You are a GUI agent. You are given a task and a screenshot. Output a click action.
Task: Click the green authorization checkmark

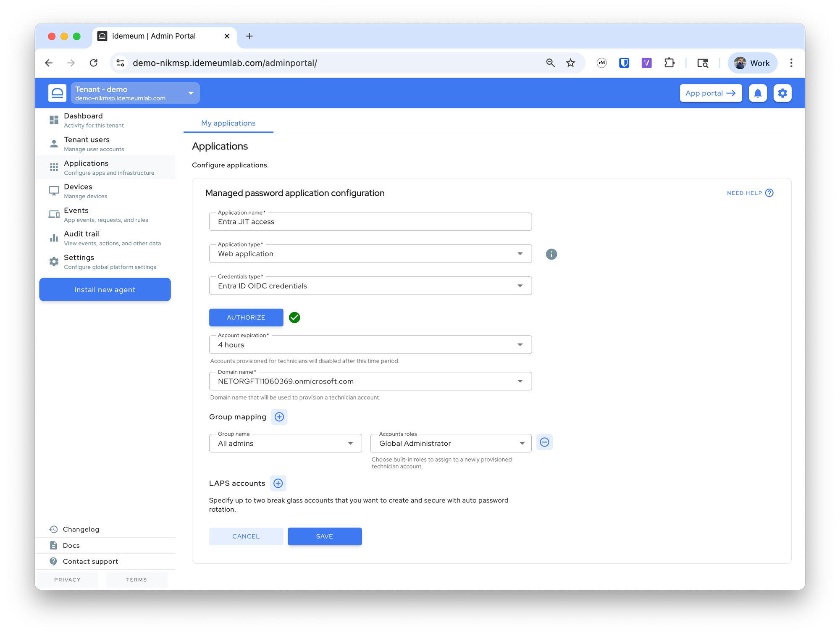click(x=294, y=318)
